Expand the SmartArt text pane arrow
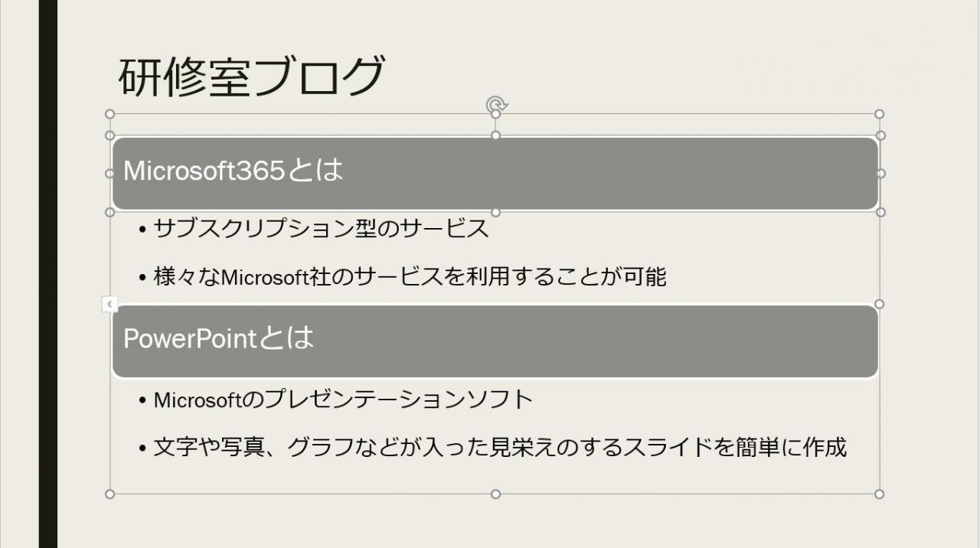Screen dimensions: 980x548 click(109, 305)
